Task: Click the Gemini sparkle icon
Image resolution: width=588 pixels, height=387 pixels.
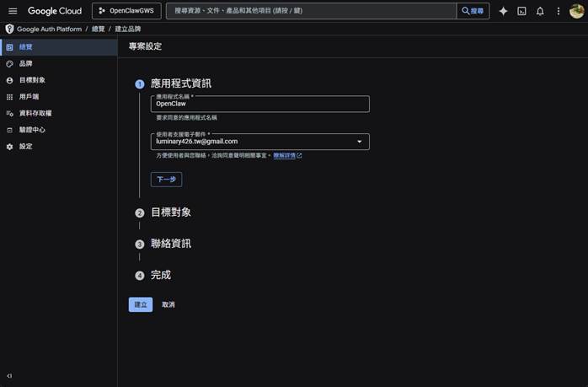Action: point(503,11)
